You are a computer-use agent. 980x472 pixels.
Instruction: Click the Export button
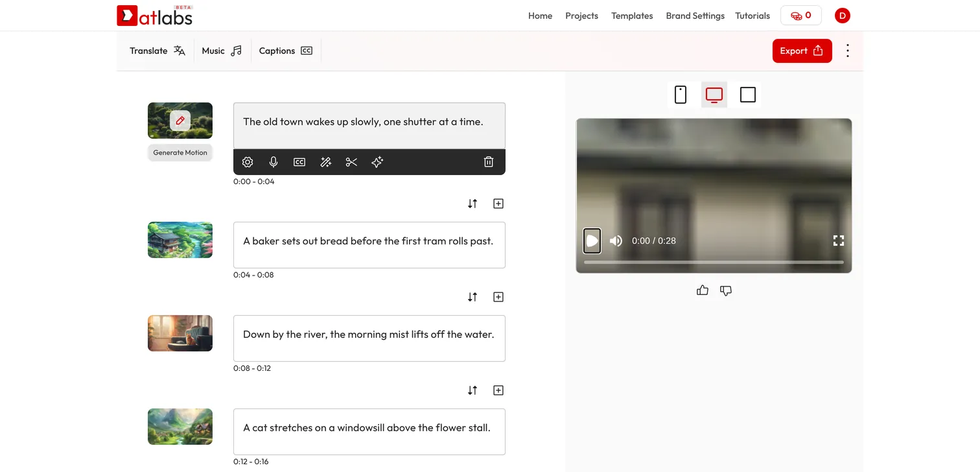tap(802, 51)
